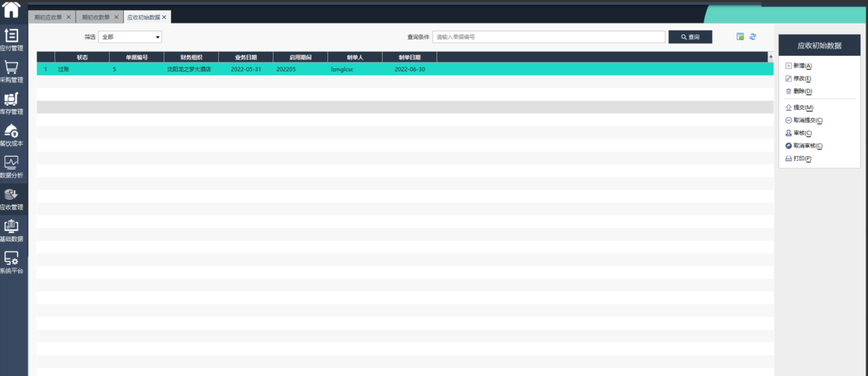
Task: Click the export table icon
Action: (740, 36)
